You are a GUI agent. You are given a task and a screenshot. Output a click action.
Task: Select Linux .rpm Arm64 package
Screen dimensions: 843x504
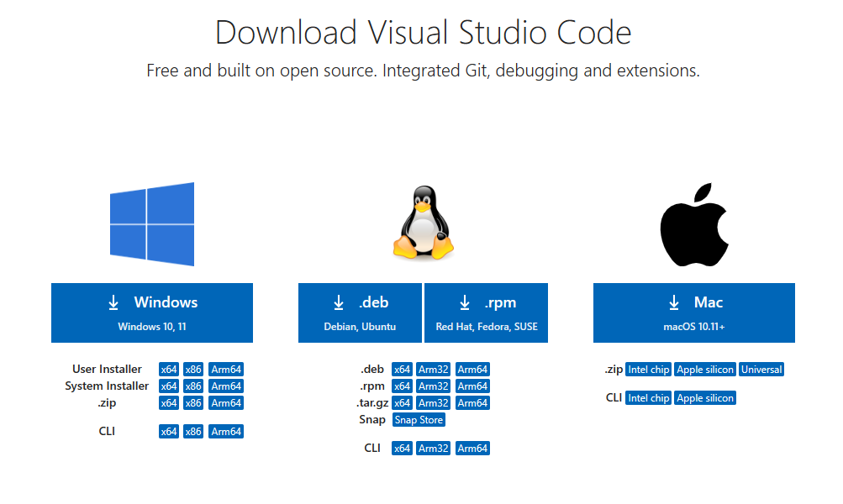(472, 386)
